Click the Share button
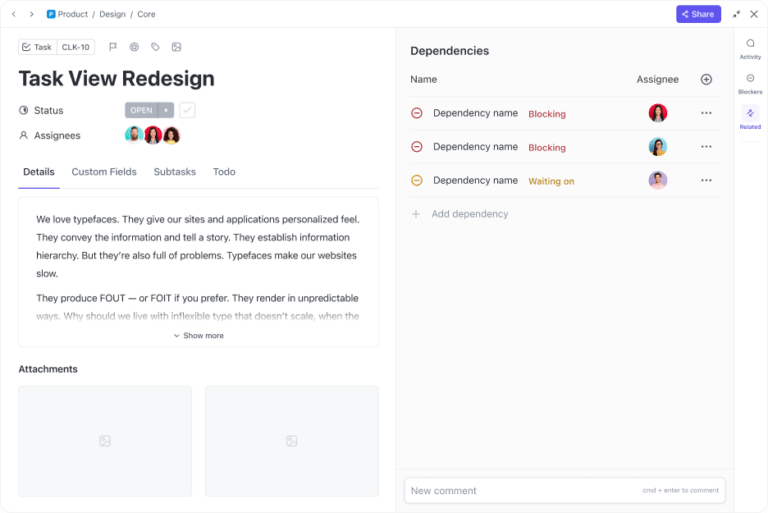Viewport: 768px width, 513px height. point(698,14)
